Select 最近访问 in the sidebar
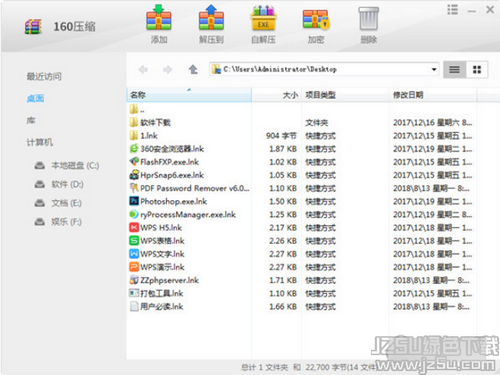Screen dimensions: 500x375 pos(44,77)
